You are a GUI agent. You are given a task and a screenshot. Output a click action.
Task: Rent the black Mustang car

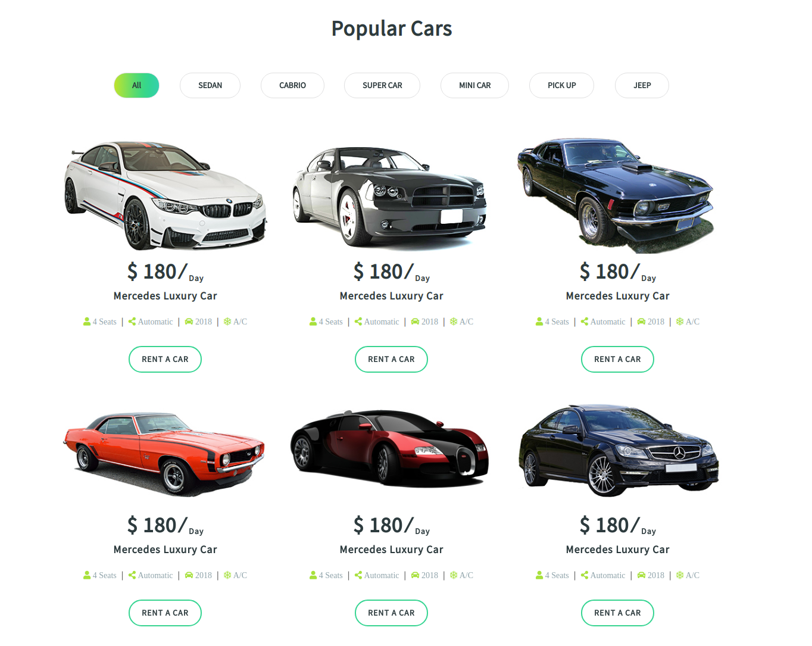(x=617, y=359)
